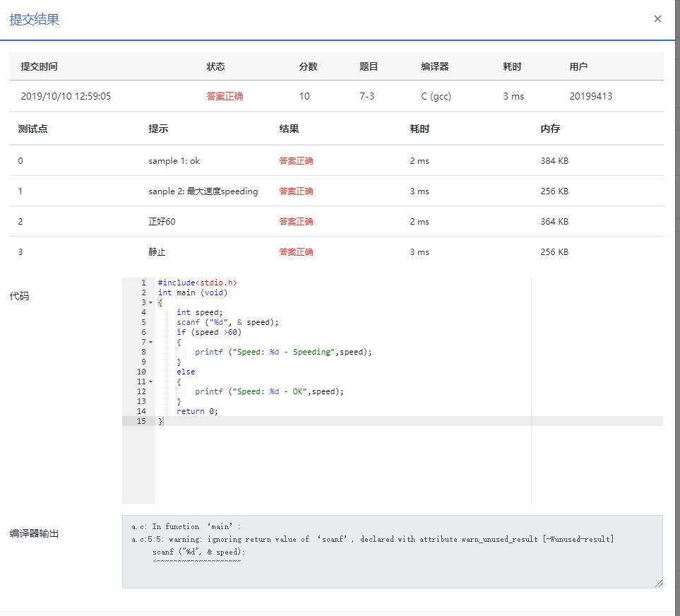The width and height of the screenshot is (680, 616).
Task: Collapse code fold arrow on line 7
Action: [150, 342]
